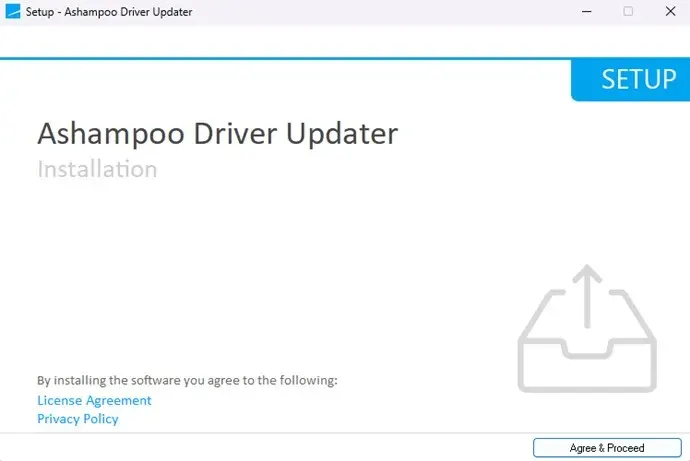Close the Ashampoo setup window

(x=670, y=11)
